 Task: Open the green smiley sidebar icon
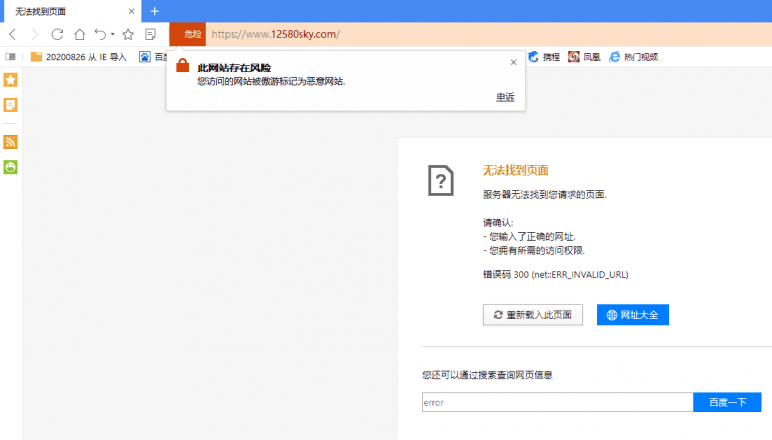pyautogui.click(x=10, y=167)
